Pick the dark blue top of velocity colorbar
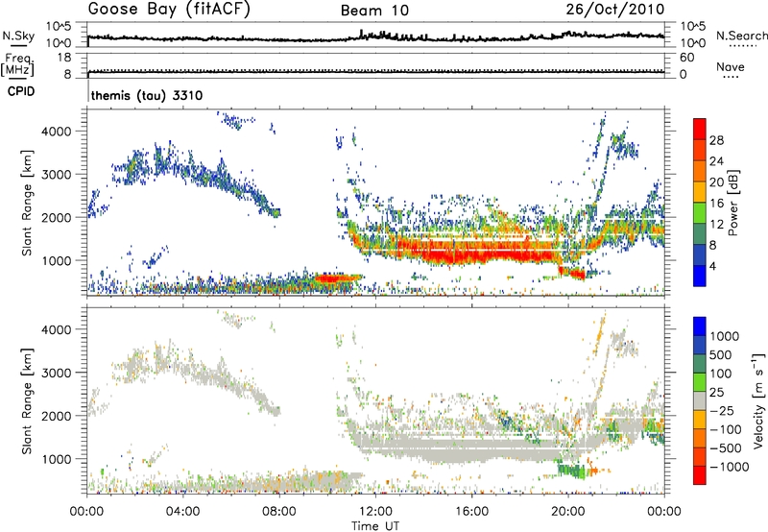Viewport: 768px width, 532px height. tap(700, 326)
